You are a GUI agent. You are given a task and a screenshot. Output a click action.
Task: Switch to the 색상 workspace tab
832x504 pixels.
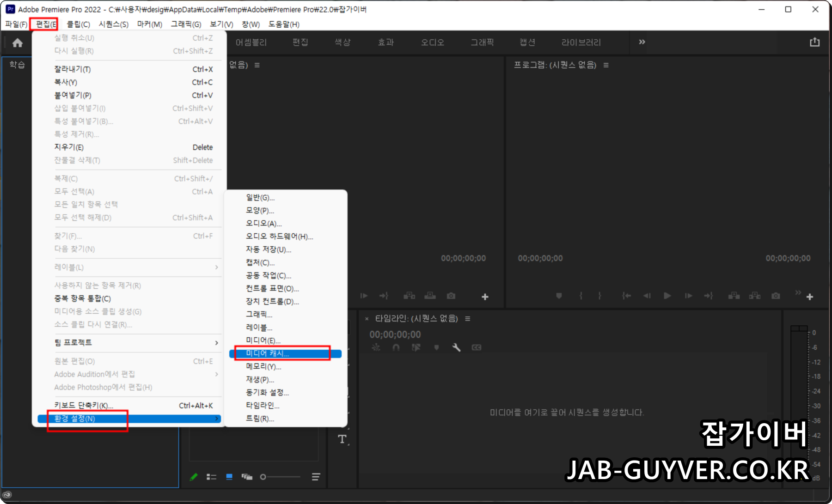coord(343,43)
